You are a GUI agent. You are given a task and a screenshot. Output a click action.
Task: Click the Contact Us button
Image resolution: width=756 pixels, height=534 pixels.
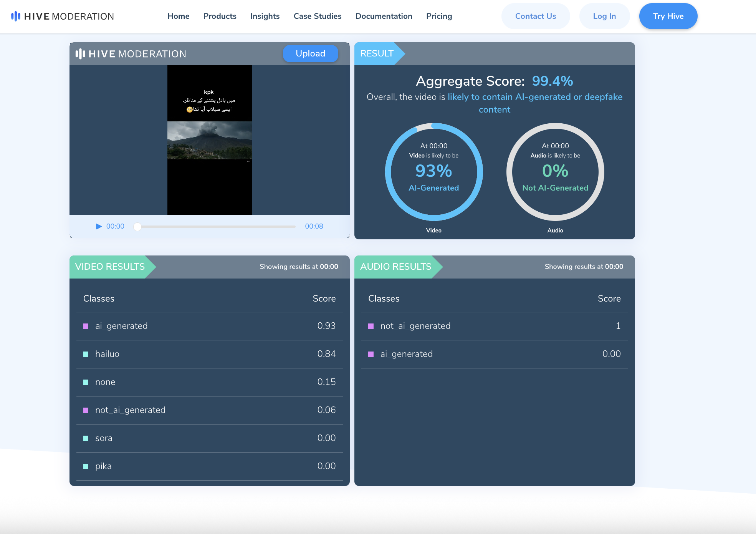pyautogui.click(x=535, y=16)
